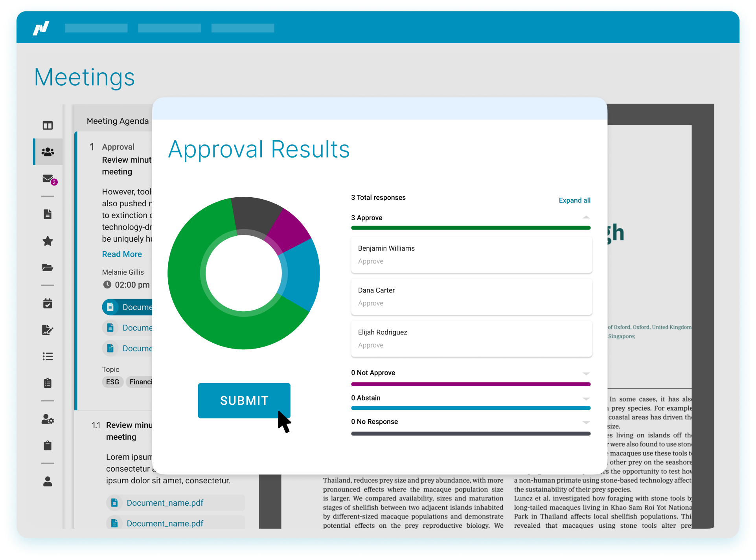Open the Benjamin Williams response card
Screen dimensions: 756x560
[471, 255]
